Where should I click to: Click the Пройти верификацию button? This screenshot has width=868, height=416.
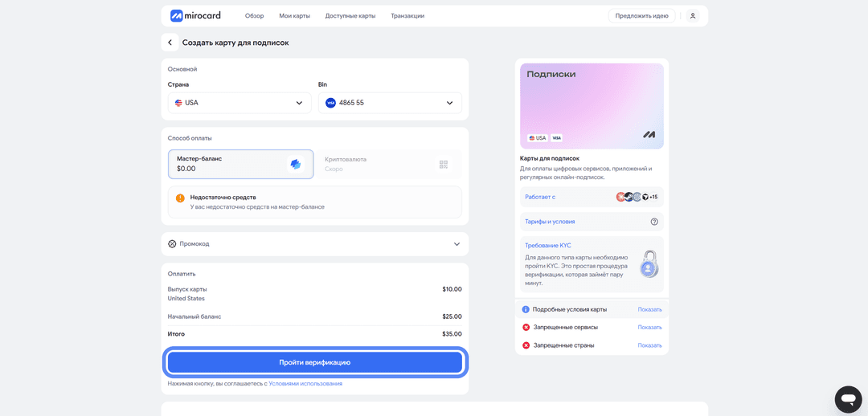315,362
